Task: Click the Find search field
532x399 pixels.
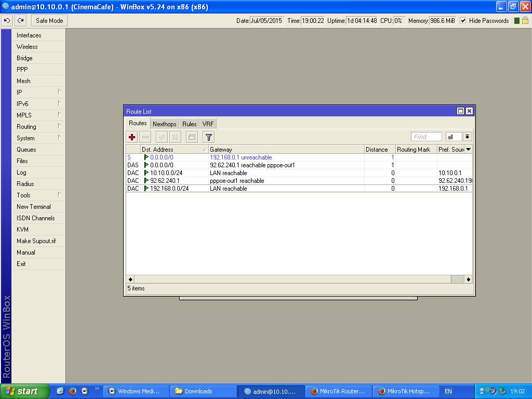Action: [426, 137]
